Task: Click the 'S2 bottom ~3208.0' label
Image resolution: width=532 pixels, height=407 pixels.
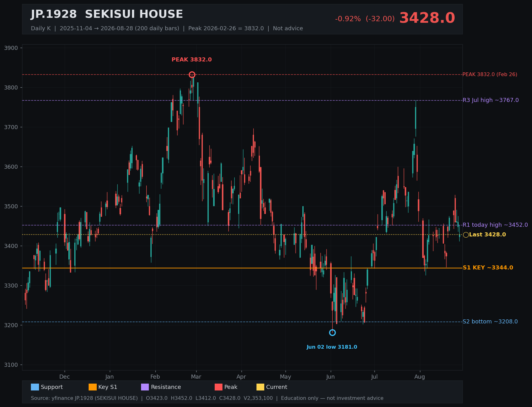Action: click(490, 322)
